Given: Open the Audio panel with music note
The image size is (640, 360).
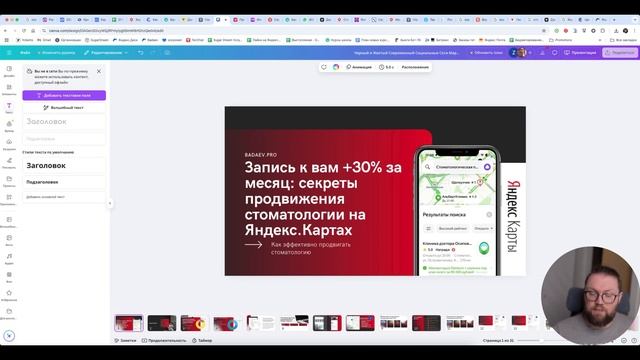Looking at the screenshot, I should point(9,259).
